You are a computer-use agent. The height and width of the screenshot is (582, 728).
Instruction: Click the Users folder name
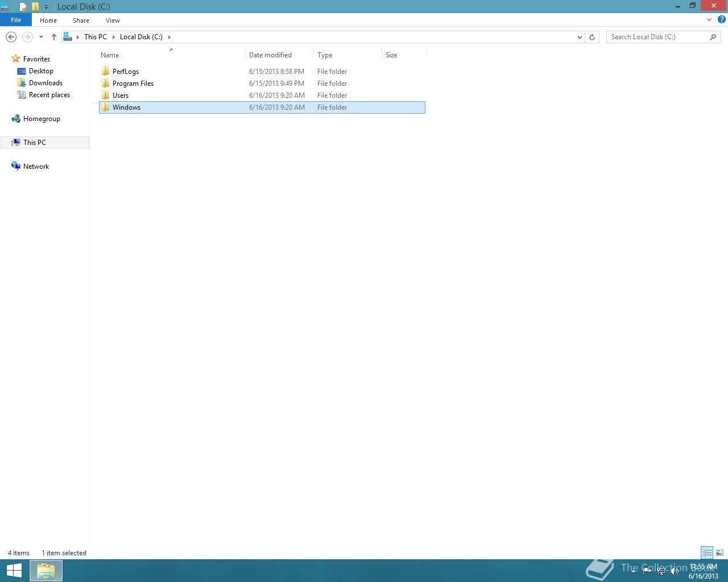(x=121, y=95)
